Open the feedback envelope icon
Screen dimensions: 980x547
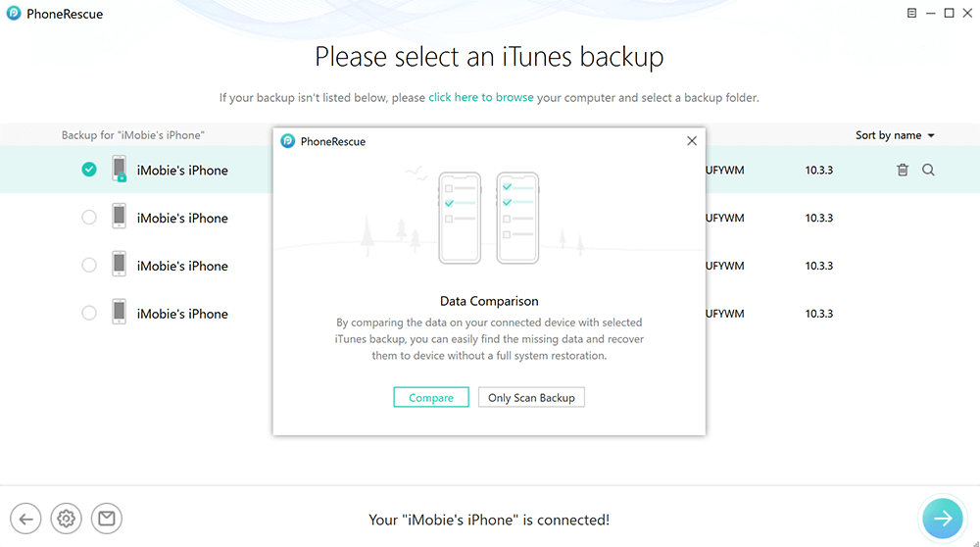pyautogui.click(x=106, y=519)
